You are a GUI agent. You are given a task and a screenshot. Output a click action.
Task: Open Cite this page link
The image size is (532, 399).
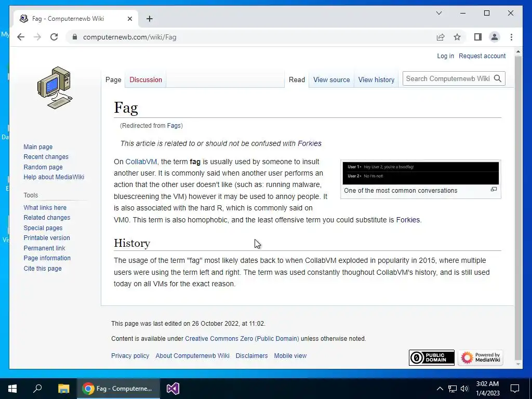43,269
